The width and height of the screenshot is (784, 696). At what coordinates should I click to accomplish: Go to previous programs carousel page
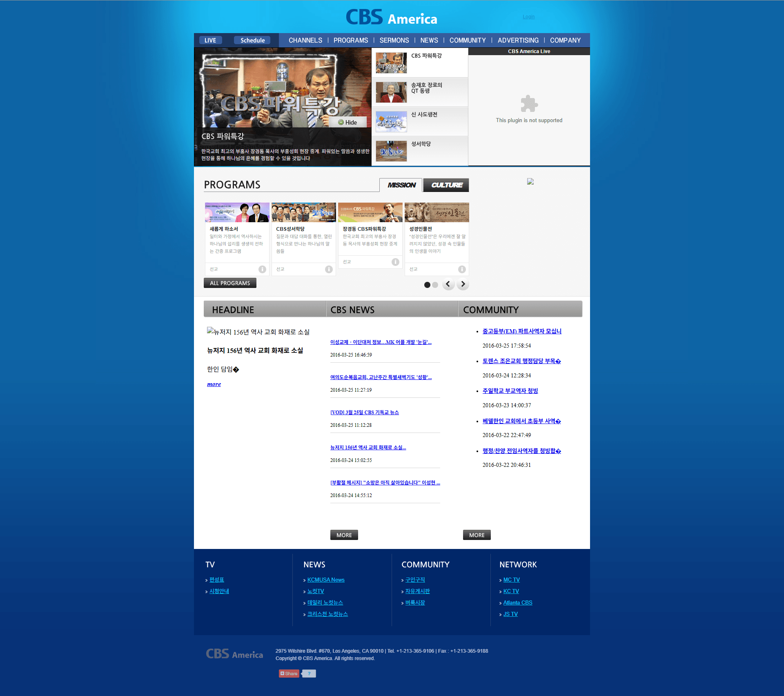448,284
